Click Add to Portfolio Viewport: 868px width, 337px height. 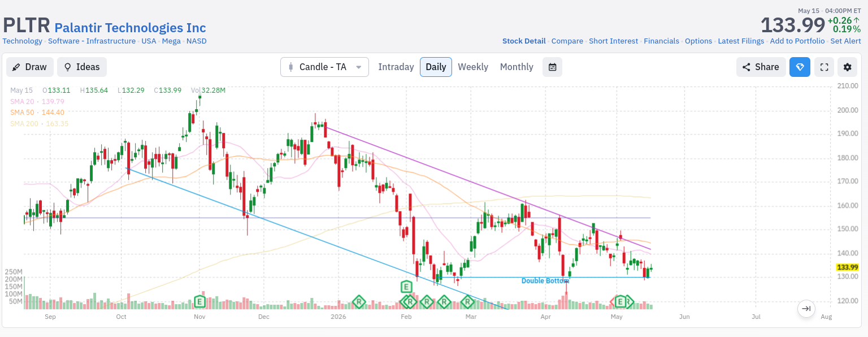797,41
